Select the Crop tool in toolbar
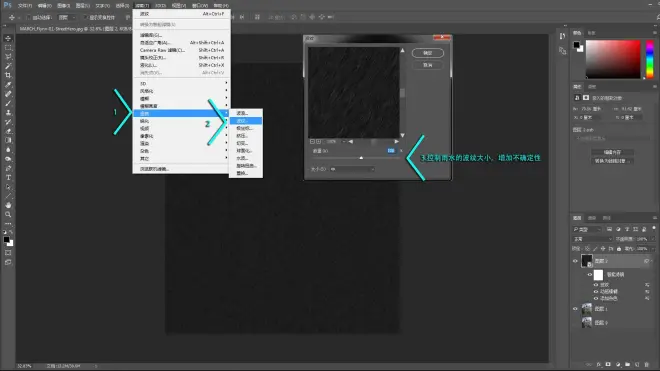660x371 pixels. [8, 75]
